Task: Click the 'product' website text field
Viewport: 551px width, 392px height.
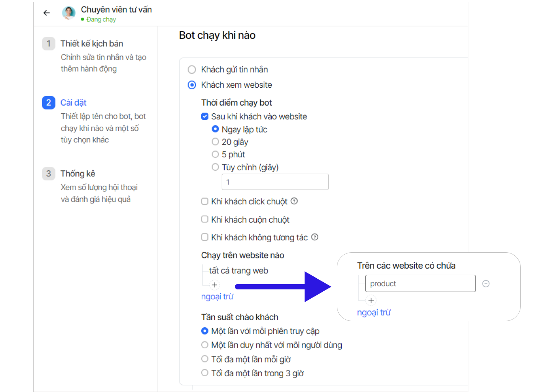Action: [x=420, y=284]
